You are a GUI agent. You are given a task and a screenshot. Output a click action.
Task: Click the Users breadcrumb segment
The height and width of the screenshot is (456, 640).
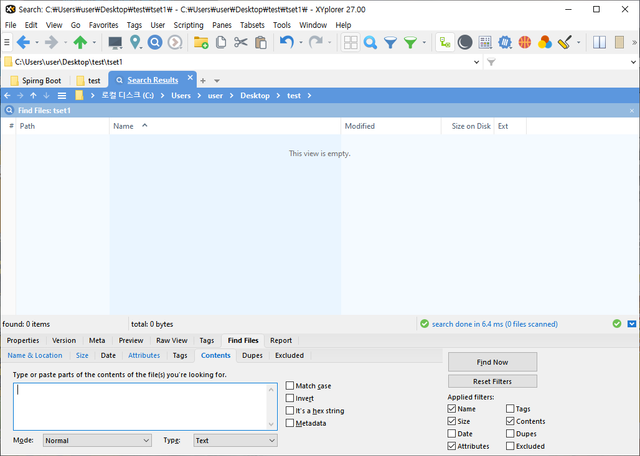coord(181,96)
